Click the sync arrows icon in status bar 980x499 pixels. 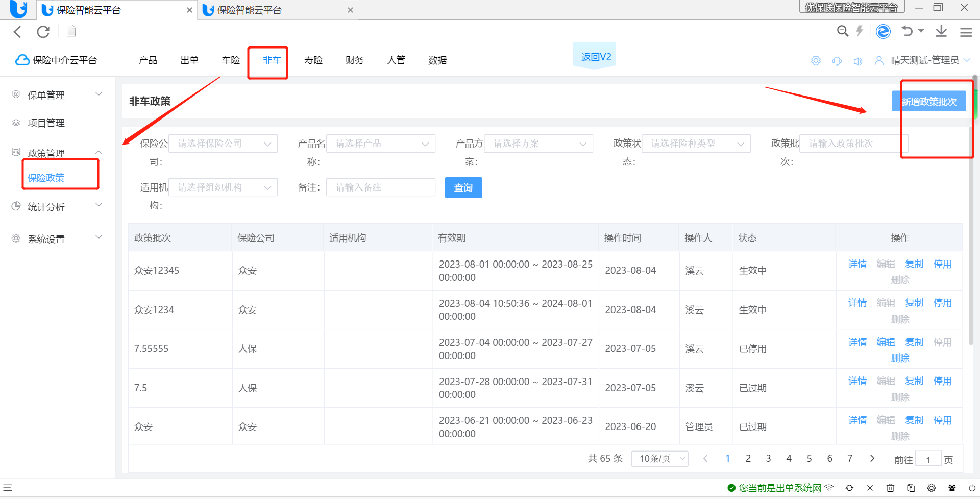click(x=849, y=488)
